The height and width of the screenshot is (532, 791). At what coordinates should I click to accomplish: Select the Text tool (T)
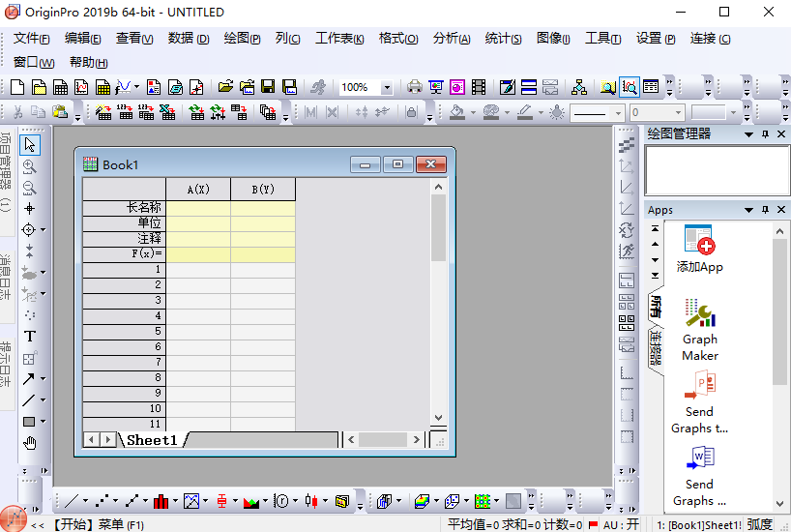[30, 337]
